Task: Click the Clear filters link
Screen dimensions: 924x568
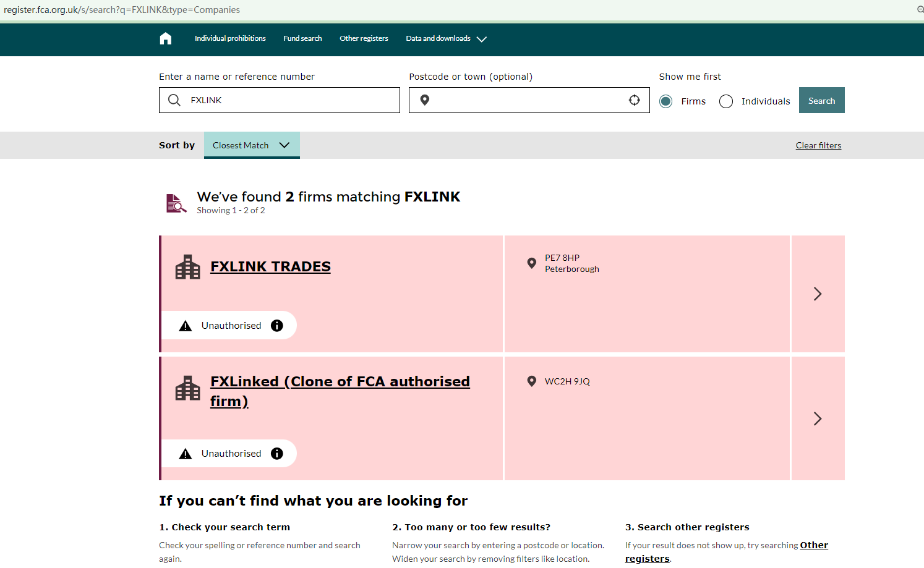Action: click(x=818, y=145)
